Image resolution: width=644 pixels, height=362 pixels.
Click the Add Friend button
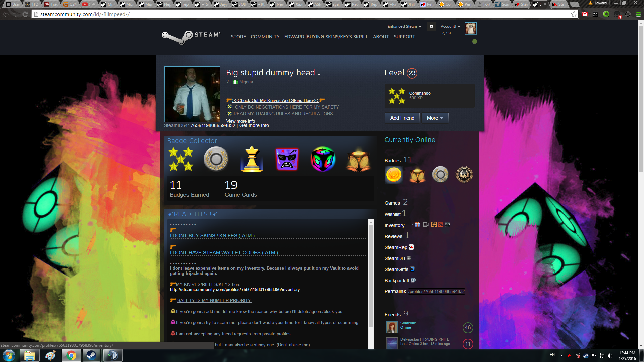coord(402,118)
